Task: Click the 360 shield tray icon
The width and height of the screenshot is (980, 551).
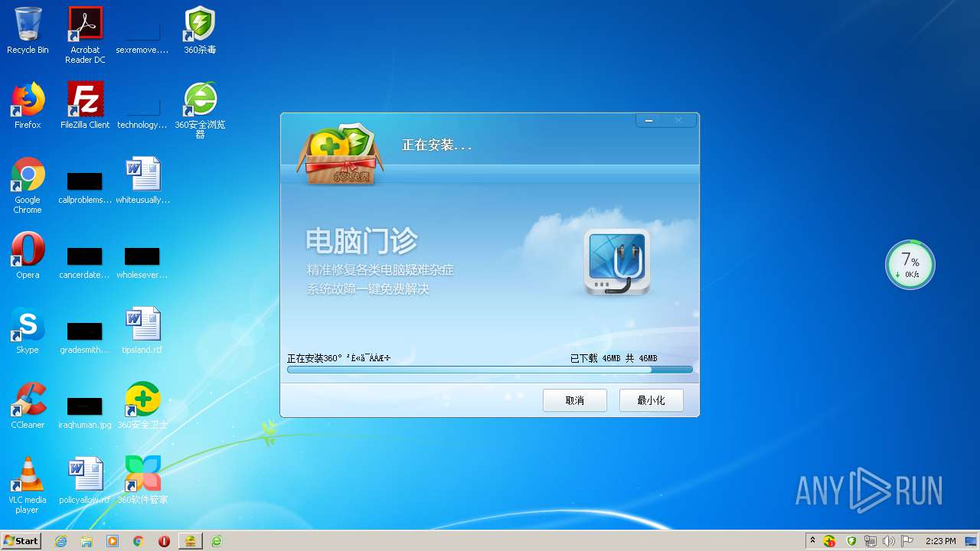Action: [x=851, y=541]
